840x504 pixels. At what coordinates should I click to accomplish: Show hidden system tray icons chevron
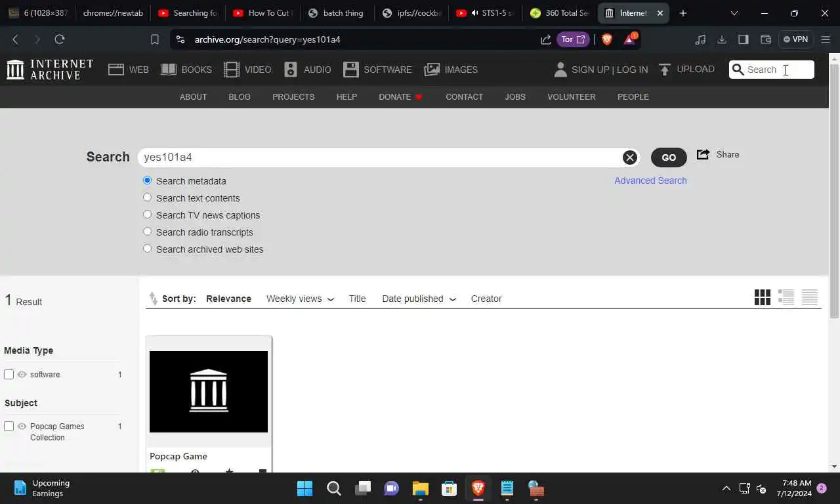(726, 488)
